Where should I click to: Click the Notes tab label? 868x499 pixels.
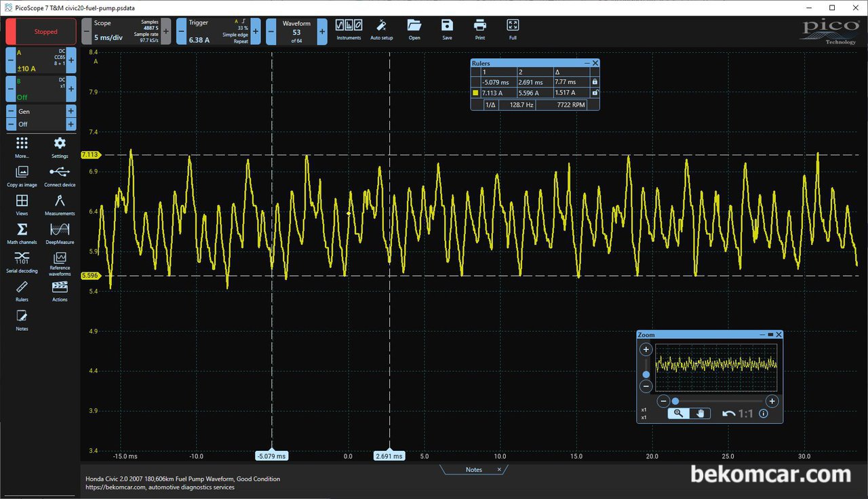473,469
